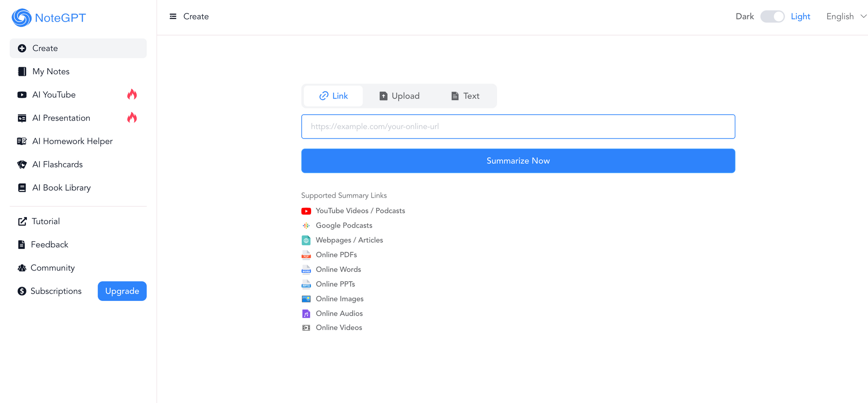Viewport: 868px width, 403px height.
Task: Click the My Notes notebook icon
Action: point(22,72)
